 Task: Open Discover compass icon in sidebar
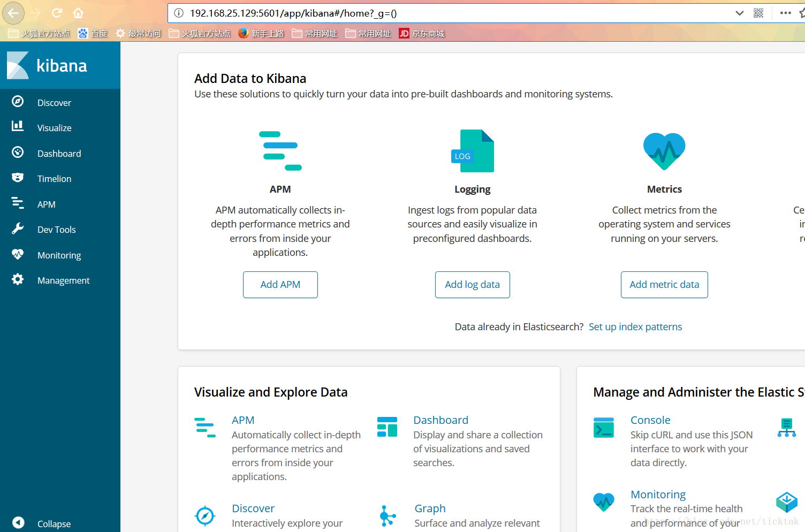click(x=18, y=102)
